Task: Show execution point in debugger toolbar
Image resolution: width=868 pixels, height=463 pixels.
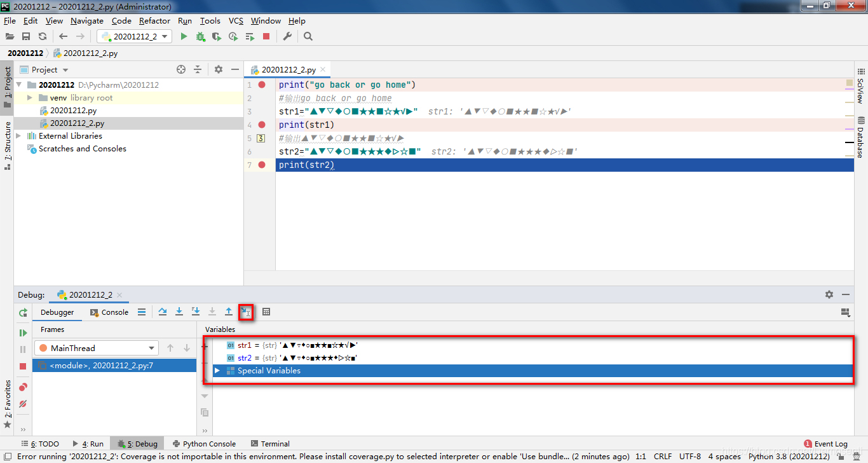Action: tap(142, 312)
